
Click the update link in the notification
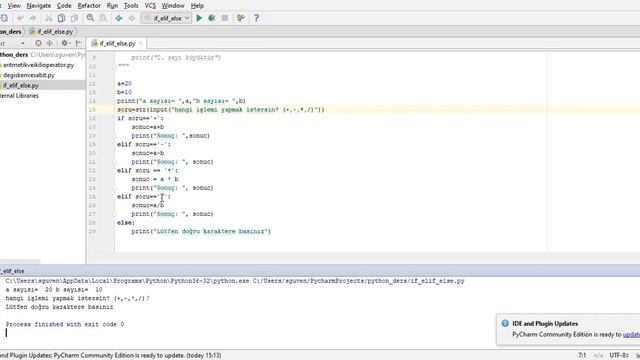(x=631, y=335)
